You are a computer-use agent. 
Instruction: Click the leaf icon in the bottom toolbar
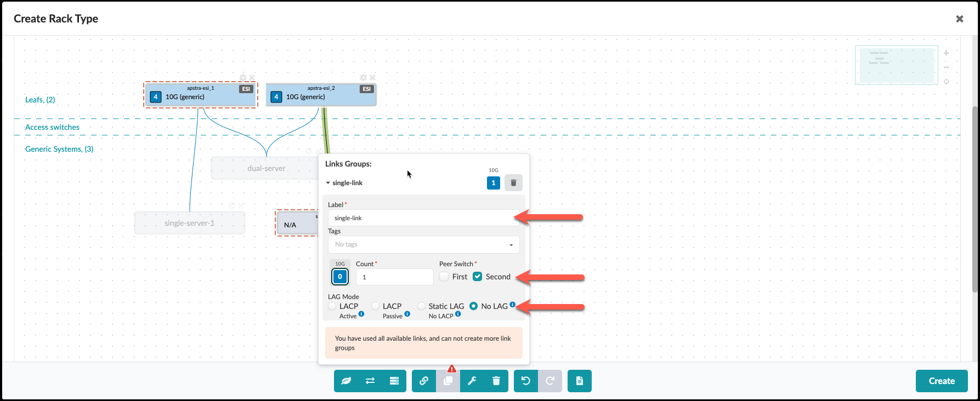pyautogui.click(x=346, y=381)
